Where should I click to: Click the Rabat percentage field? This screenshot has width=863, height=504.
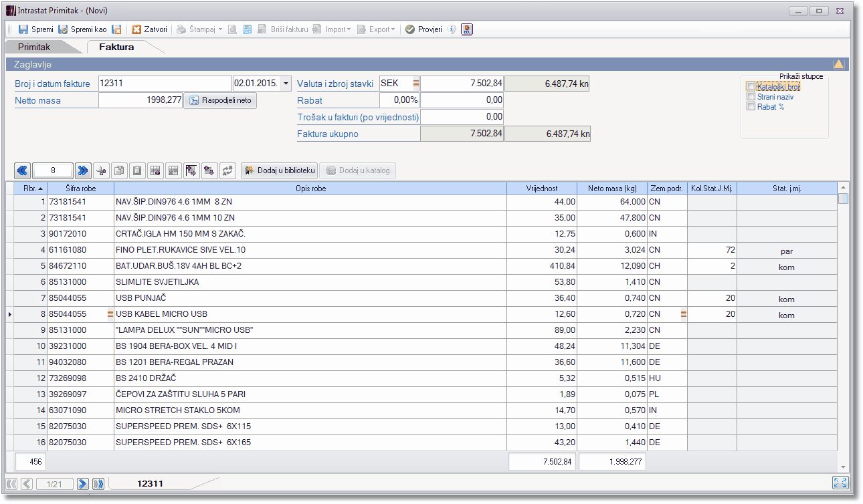pos(399,100)
